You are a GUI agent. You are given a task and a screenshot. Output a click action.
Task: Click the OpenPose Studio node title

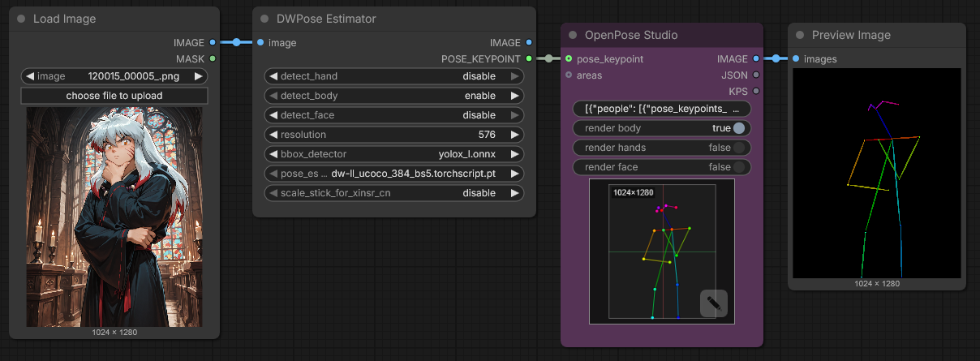[631, 35]
